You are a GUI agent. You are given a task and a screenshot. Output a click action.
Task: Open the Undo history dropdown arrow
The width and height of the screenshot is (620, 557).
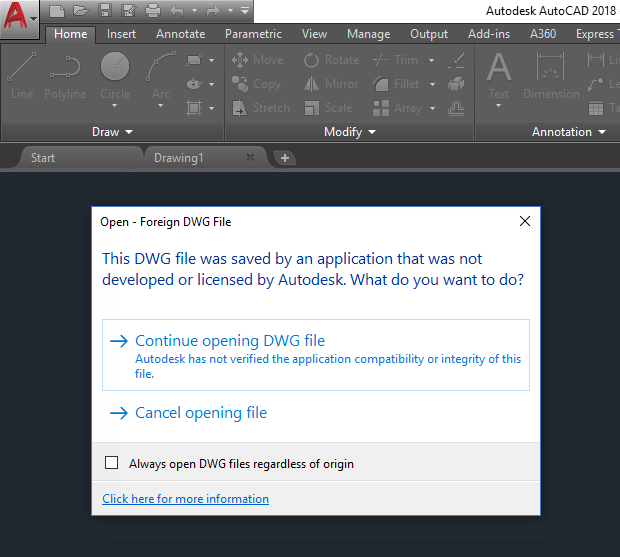194,11
